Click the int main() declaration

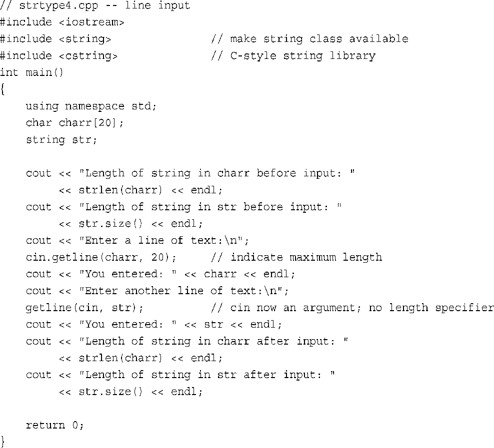31,73
